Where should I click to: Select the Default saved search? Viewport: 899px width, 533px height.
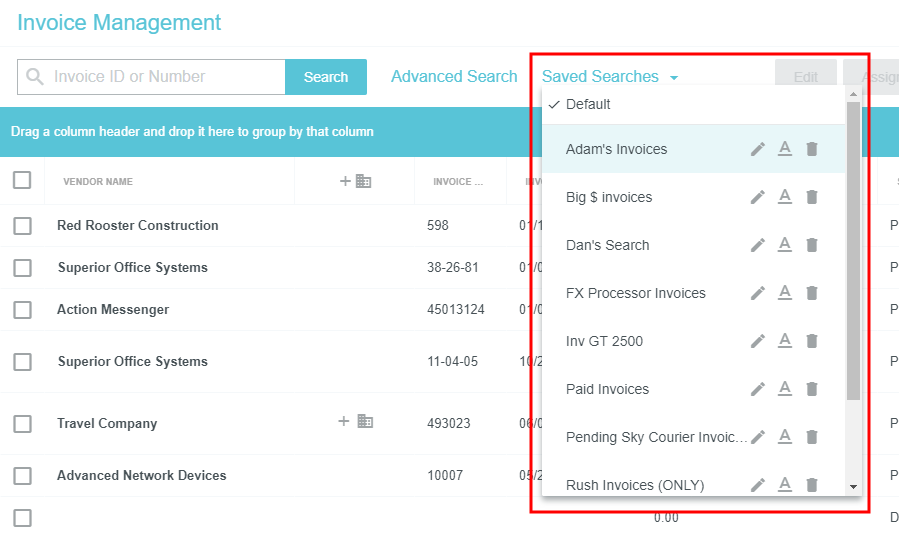tap(588, 104)
